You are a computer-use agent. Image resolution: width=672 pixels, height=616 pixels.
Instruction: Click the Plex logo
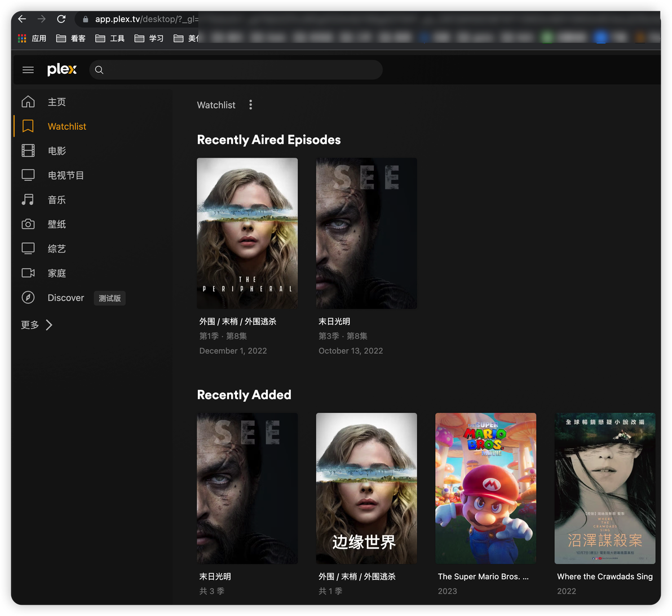tap(62, 69)
